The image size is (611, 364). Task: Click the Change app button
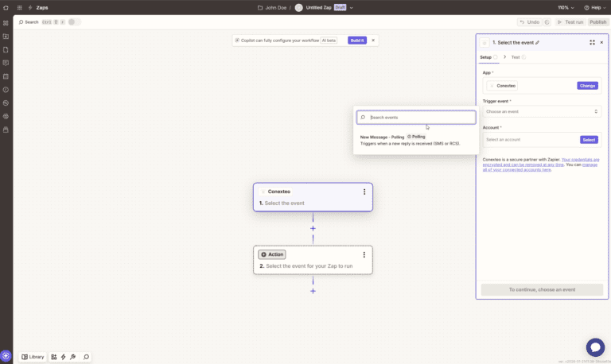point(587,85)
